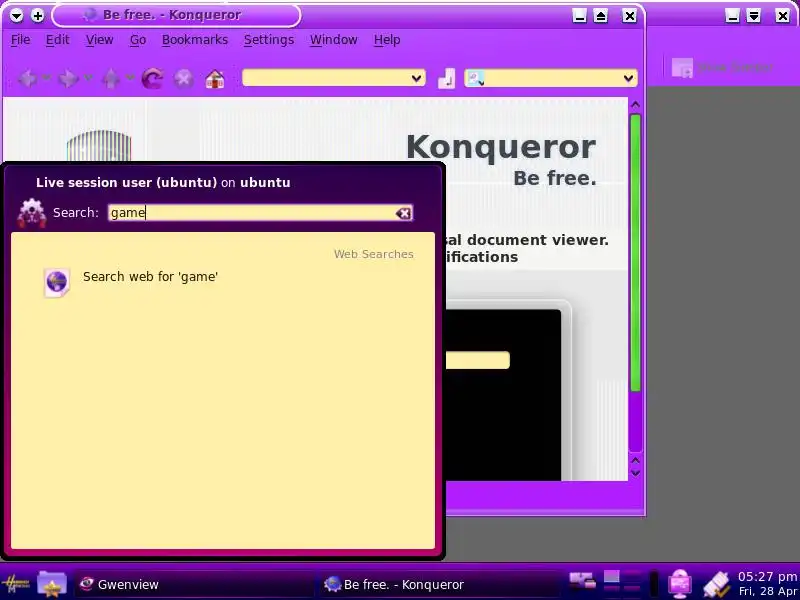Open the starred folder icon on taskbar

point(52,584)
